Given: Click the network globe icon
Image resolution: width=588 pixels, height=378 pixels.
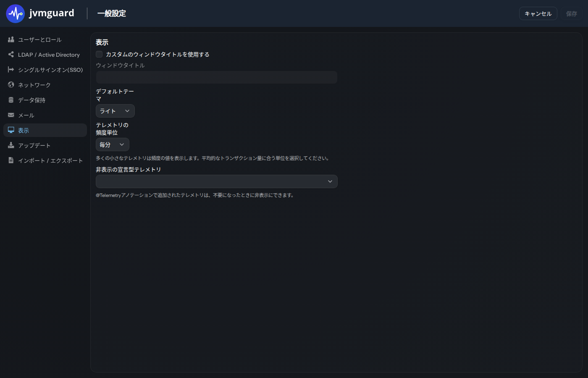Looking at the screenshot, I should click(11, 85).
